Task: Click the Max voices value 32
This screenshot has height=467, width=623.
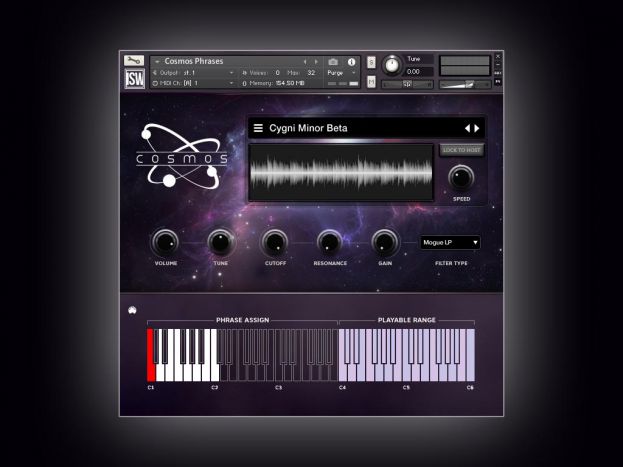Action: (x=311, y=73)
